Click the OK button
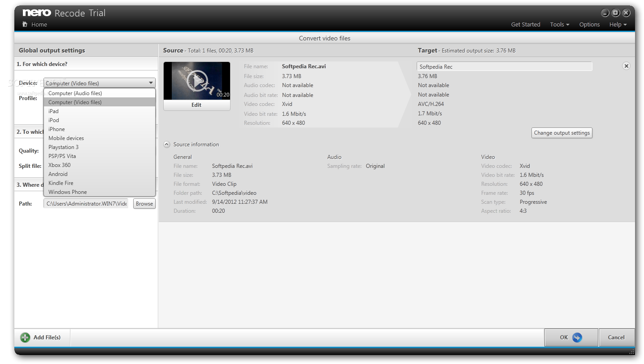This screenshot has width=644, height=364. point(571,338)
